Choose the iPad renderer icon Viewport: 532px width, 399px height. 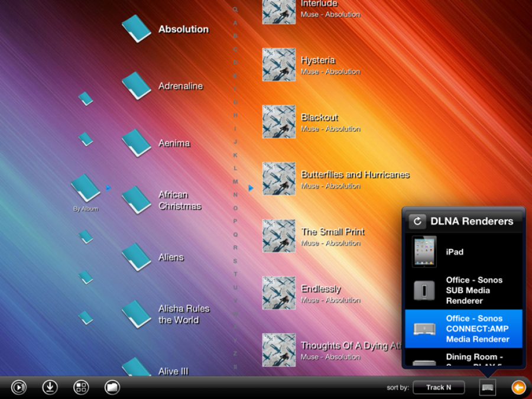pos(424,252)
